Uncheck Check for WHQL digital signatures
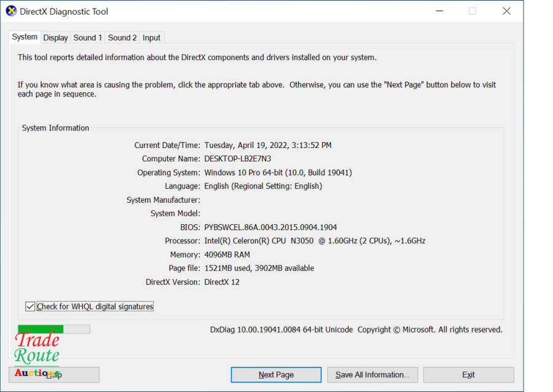Image resolution: width=553 pixels, height=392 pixels. coord(30,306)
